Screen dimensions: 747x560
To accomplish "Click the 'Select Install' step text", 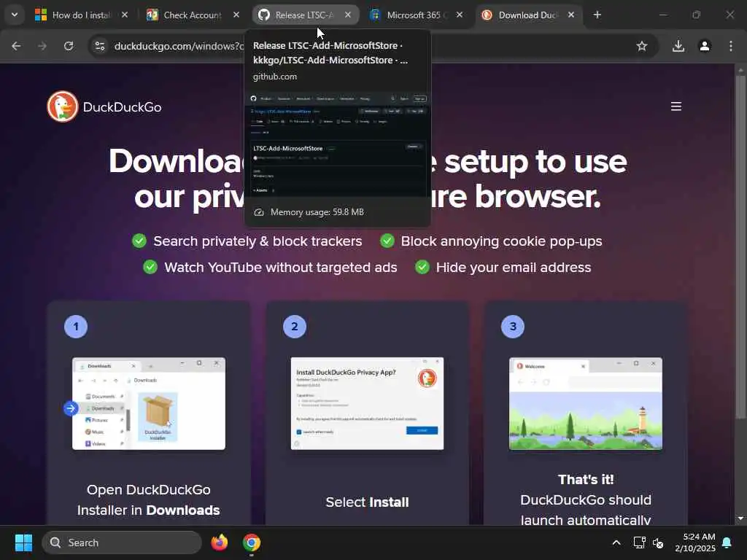I will (368, 502).
